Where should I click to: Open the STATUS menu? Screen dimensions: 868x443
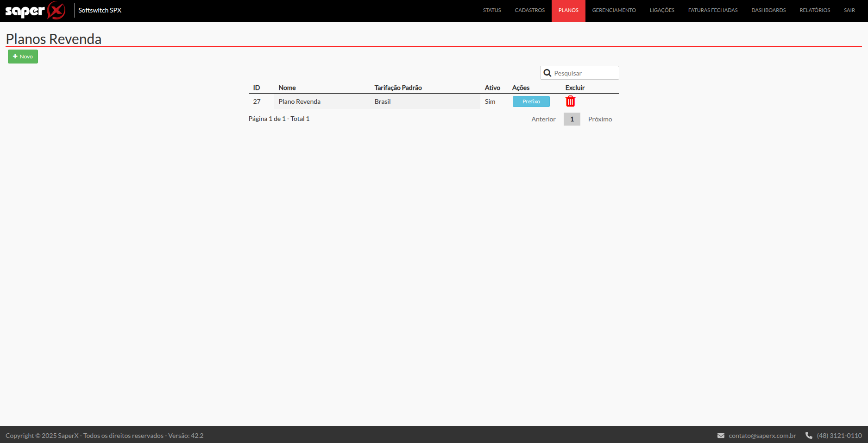(492, 10)
